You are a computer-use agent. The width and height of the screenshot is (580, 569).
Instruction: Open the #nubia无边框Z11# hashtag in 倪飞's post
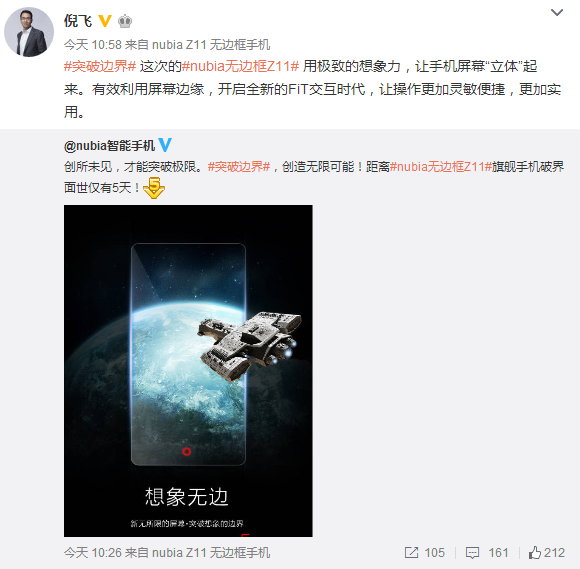coord(240,67)
